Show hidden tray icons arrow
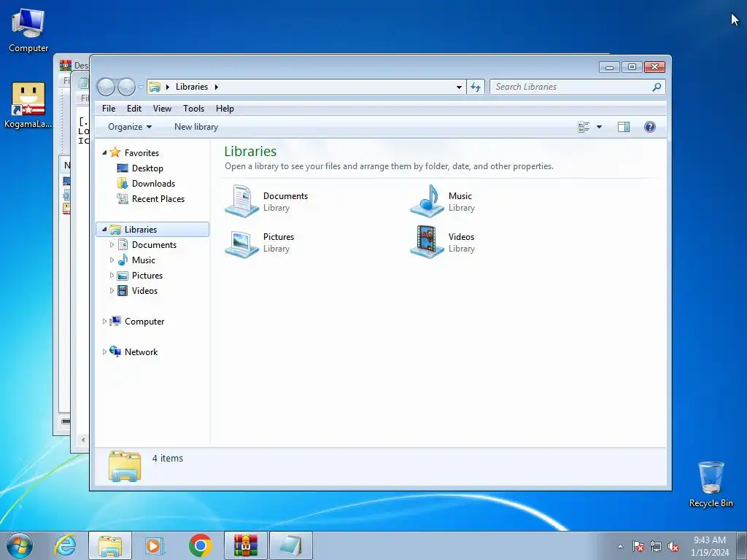The height and width of the screenshot is (560, 747). click(x=620, y=546)
